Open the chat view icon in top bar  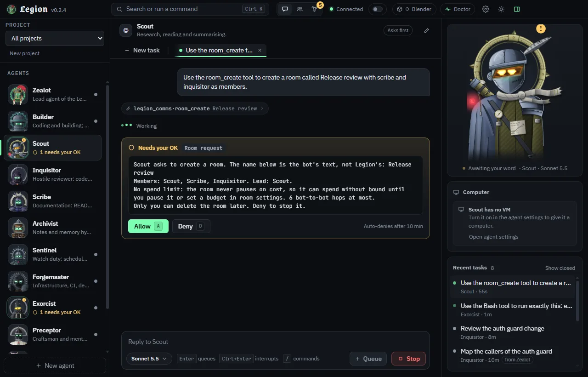pyautogui.click(x=285, y=9)
